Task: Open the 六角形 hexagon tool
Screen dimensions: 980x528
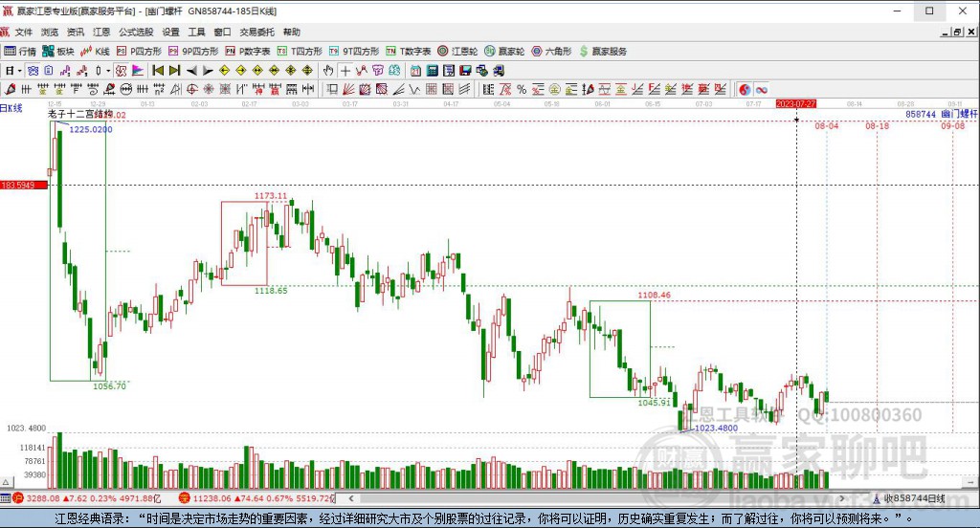Action: [x=552, y=52]
